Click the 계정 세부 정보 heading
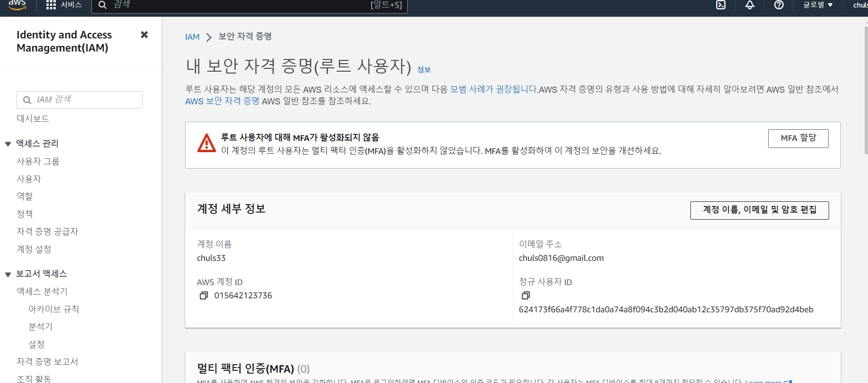This screenshot has width=868, height=383. click(x=231, y=209)
